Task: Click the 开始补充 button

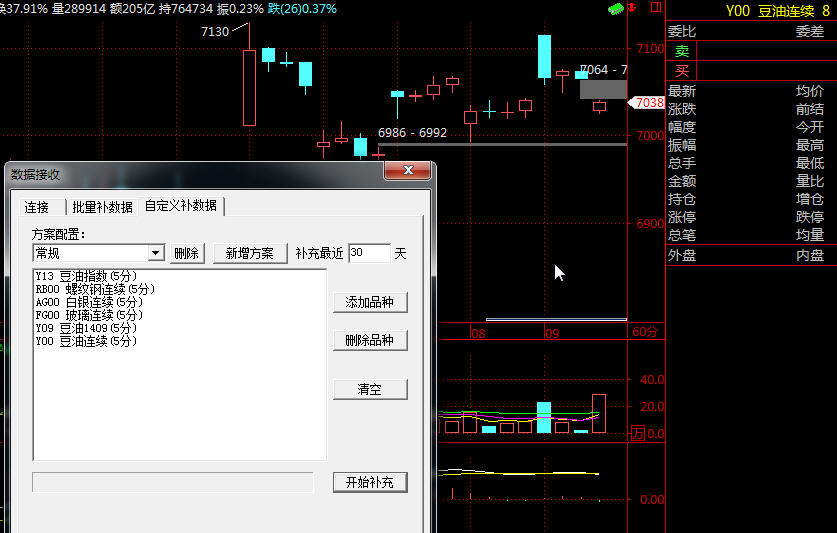Action: click(370, 482)
